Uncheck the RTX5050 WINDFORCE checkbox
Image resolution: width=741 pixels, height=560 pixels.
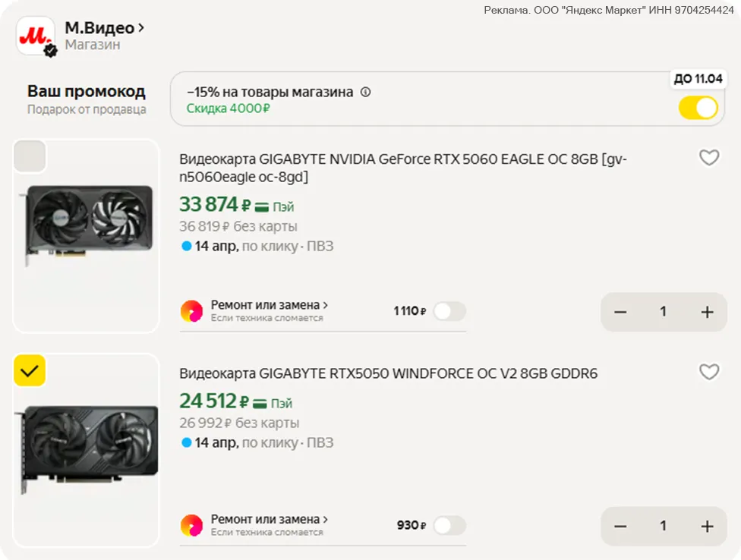coord(30,371)
